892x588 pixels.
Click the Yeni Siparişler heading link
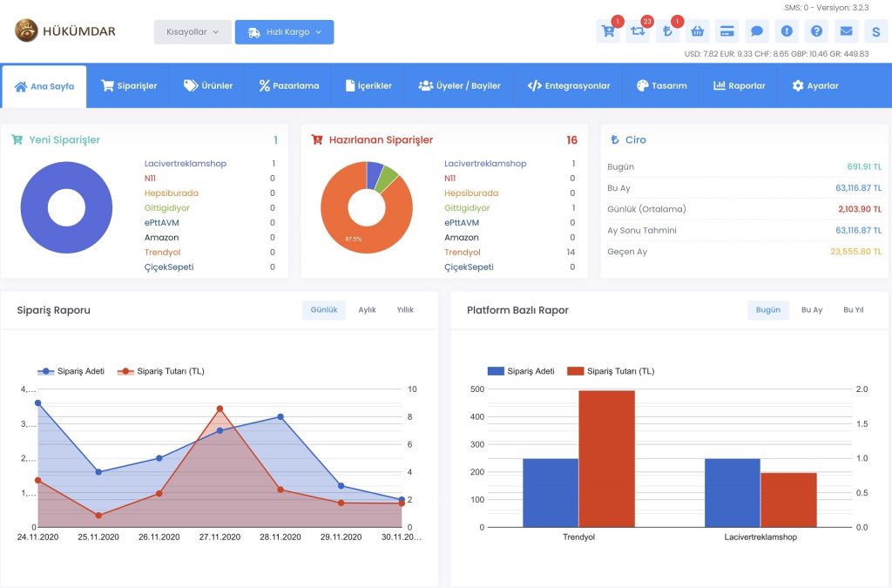[x=64, y=140]
